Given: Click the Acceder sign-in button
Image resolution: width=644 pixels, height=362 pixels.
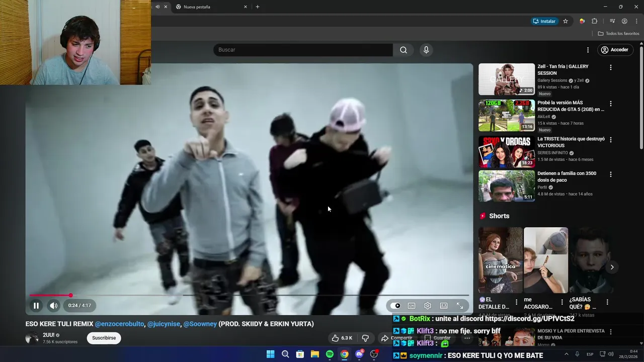Looking at the screenshot, I should click(x=614, y=50).
